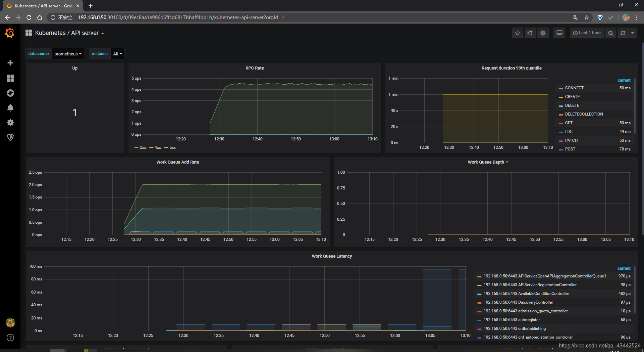Image resolution: width=644 pixels, height=352 pixels.
Task: Open the Server Admin shield icon
Action: click(x=10, y=137)
